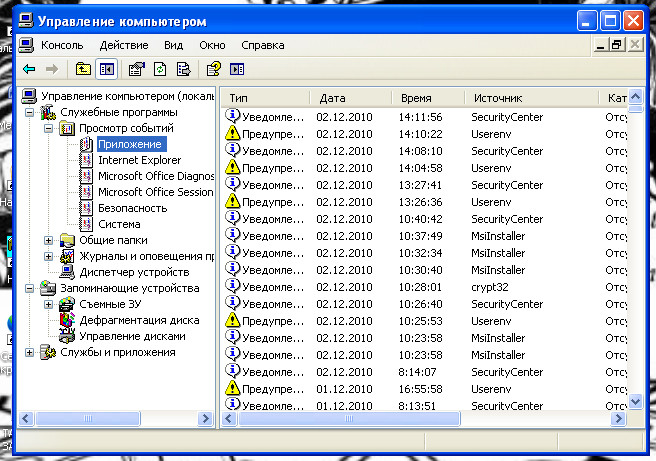Image resolution: width=656 pixels, height=461 pixels.
Task: Open the Консоль menu
Action: (62, 45)
